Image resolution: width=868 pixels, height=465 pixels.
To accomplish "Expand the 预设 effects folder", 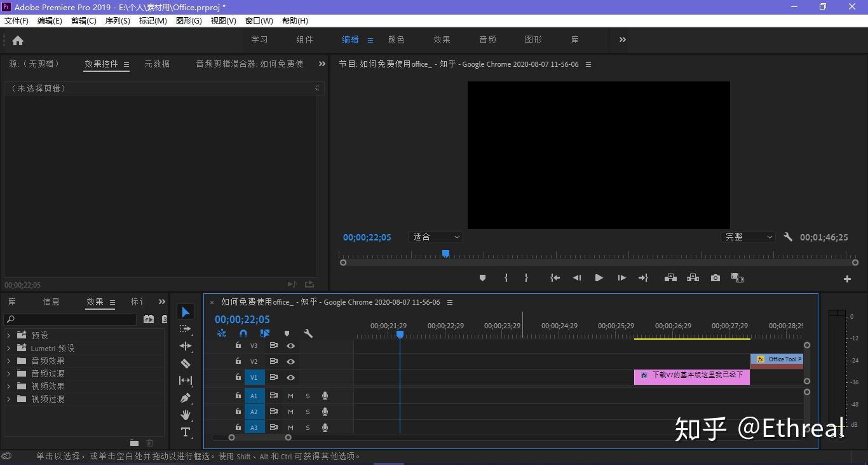I will pos(8,335).
